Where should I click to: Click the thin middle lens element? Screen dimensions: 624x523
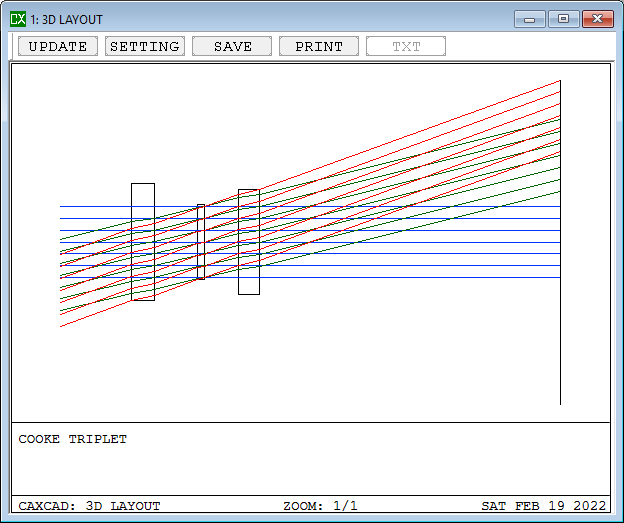(x=201, y=242)
